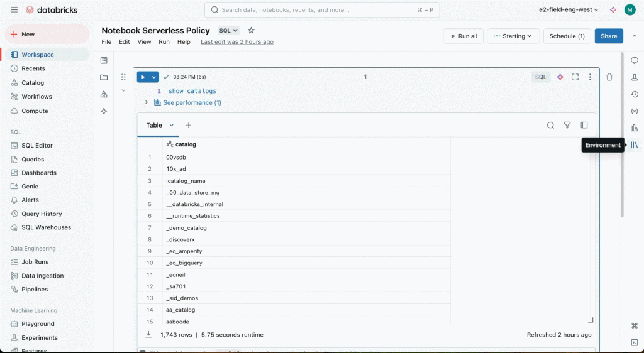Open the SQL language dropdown beside title
This screenshot has width=644, height=353.
[228, 30]
